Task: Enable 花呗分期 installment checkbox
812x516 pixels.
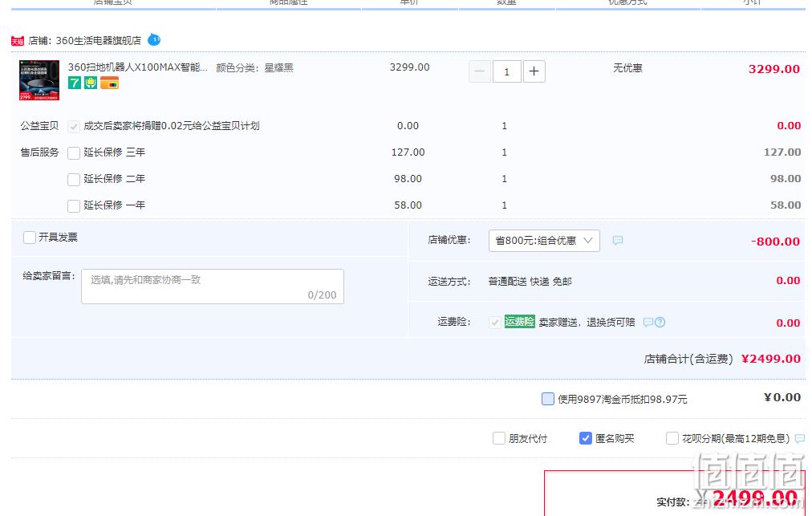Action: click(672, 439)
